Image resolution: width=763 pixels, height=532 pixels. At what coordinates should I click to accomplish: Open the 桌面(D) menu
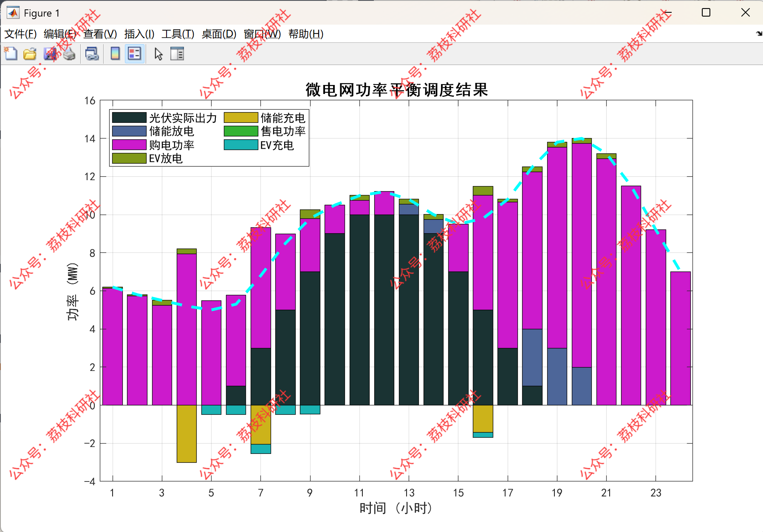click(219, 34)
